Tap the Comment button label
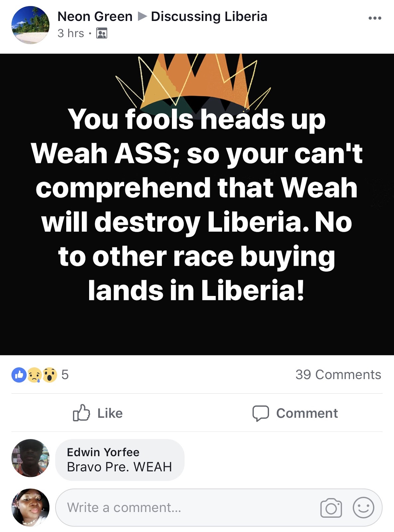 click(x=307, y=413)
